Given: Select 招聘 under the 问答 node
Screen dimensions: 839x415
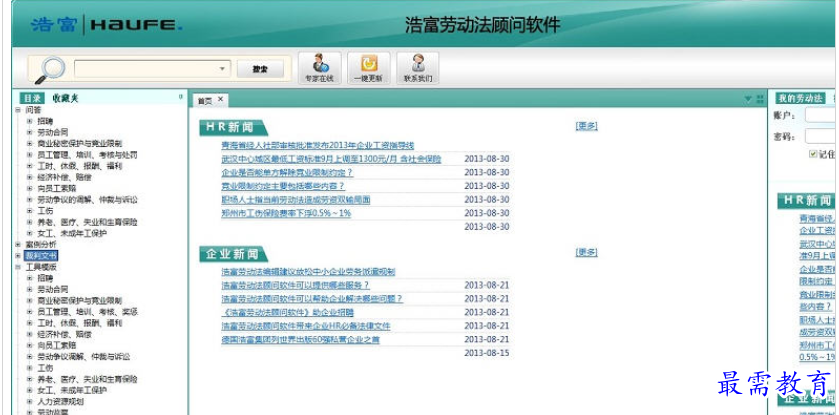Looking at the screenshot, I should tap(45, 121).
